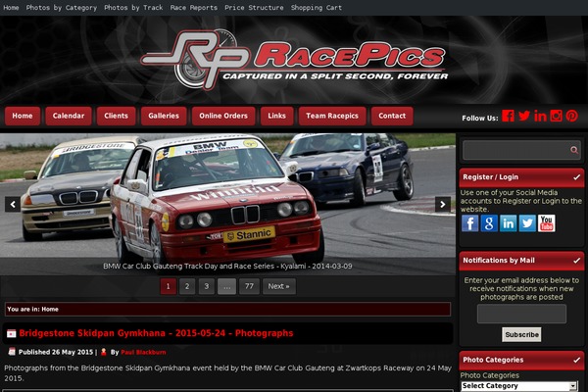The image size is (588, 392).
Task: Click the search magnifier icon
Action: (573, 150)
